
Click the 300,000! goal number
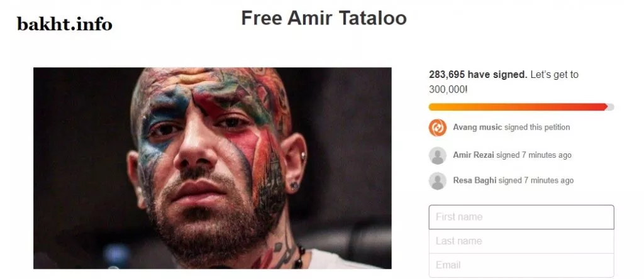[448, 89]
